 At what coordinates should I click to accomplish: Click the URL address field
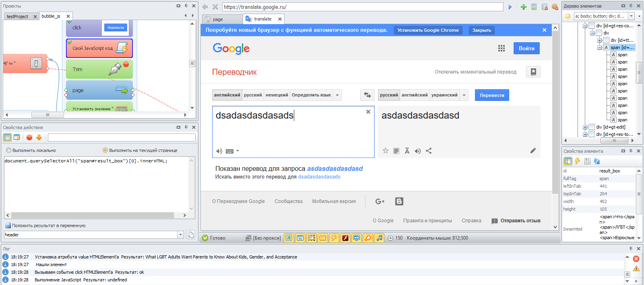(363, 7)
